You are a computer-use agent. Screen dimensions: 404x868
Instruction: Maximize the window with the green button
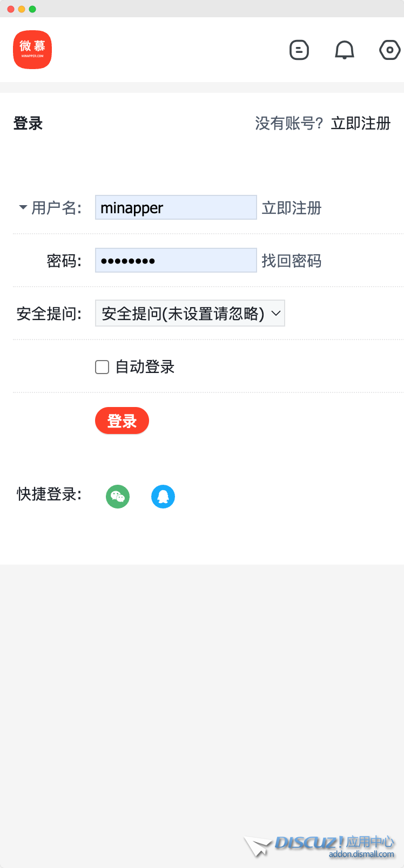point(32,9)
